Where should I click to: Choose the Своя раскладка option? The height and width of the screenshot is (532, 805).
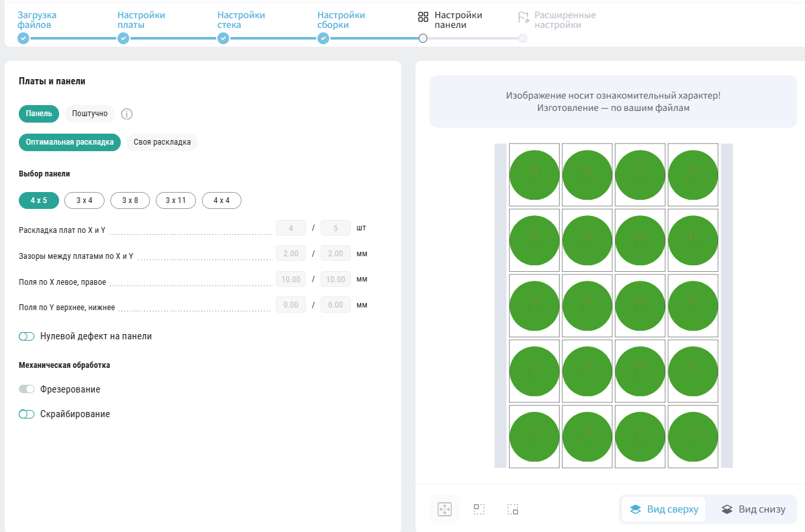click(162, 142)
